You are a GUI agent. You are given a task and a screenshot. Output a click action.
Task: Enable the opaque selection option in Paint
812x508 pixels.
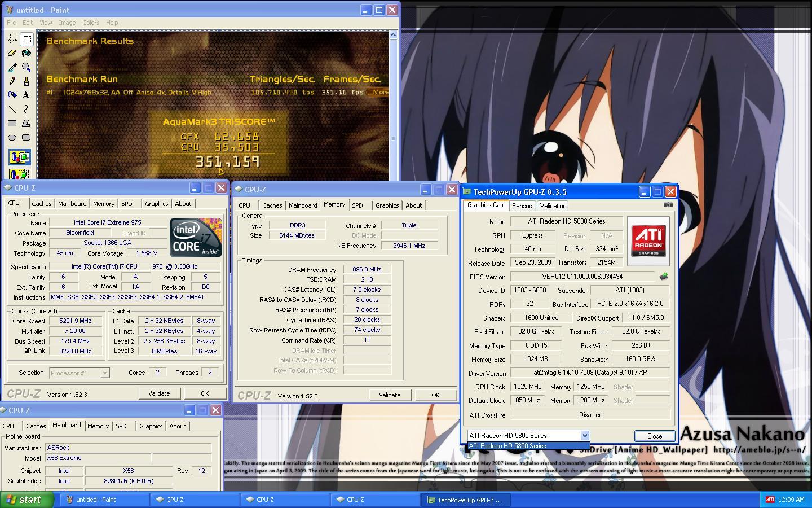[x=19, y=157]
